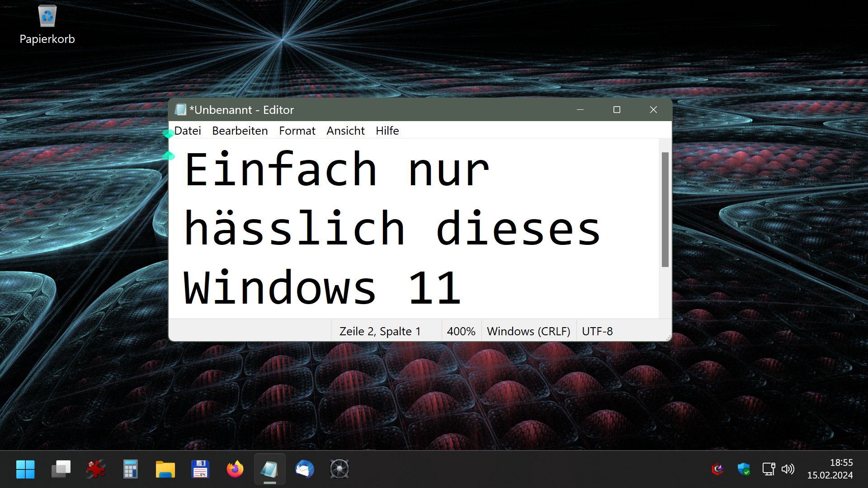
Task: Open Windows Security shield tray icon
Action: coord(743,469)
